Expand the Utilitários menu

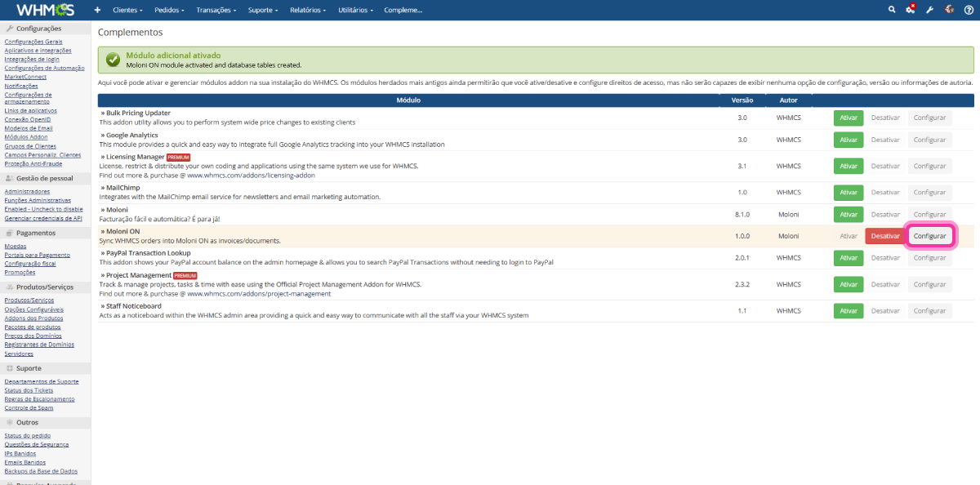coord(356,10)
